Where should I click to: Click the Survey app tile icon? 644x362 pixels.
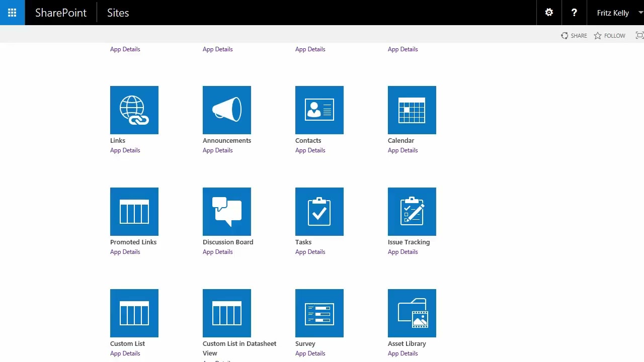[x=319, y=313]
